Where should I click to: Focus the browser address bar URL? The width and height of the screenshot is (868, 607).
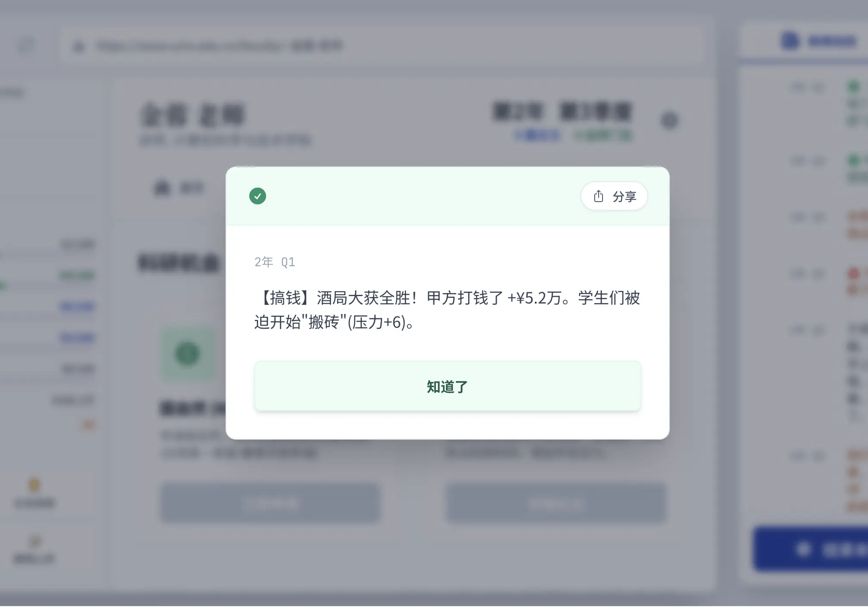(x=382, y=46)
